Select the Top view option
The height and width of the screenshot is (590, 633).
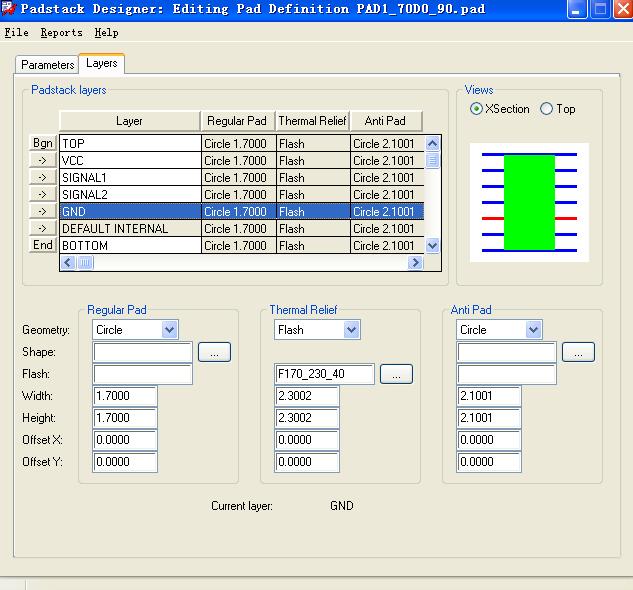point(546,109)
